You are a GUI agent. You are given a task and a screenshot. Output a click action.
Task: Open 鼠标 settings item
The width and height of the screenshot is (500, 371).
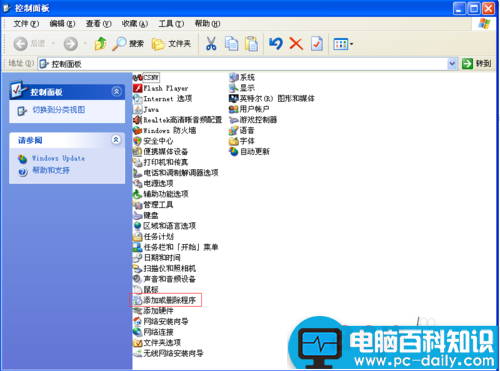pyautogui.click(x=146, y=289)
